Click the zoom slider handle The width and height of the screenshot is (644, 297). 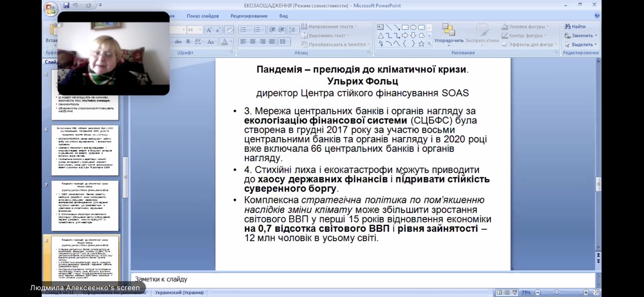click(x=557, y=293)
